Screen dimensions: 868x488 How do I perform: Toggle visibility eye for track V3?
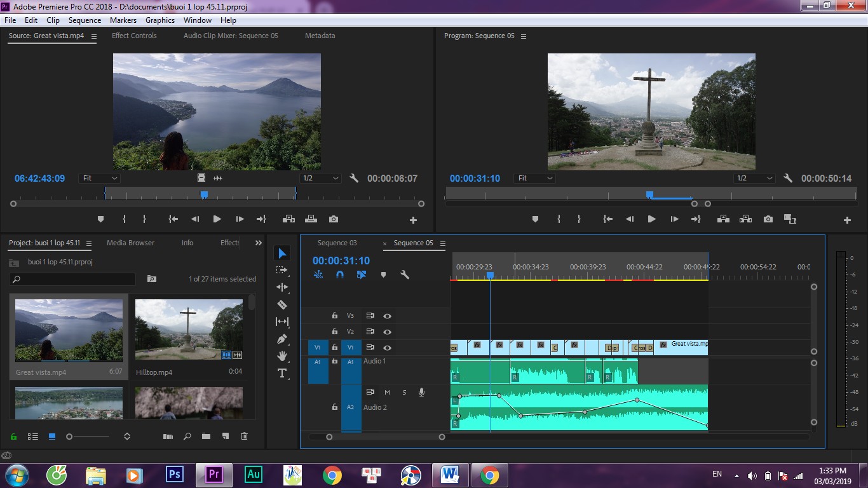point(387,316)
